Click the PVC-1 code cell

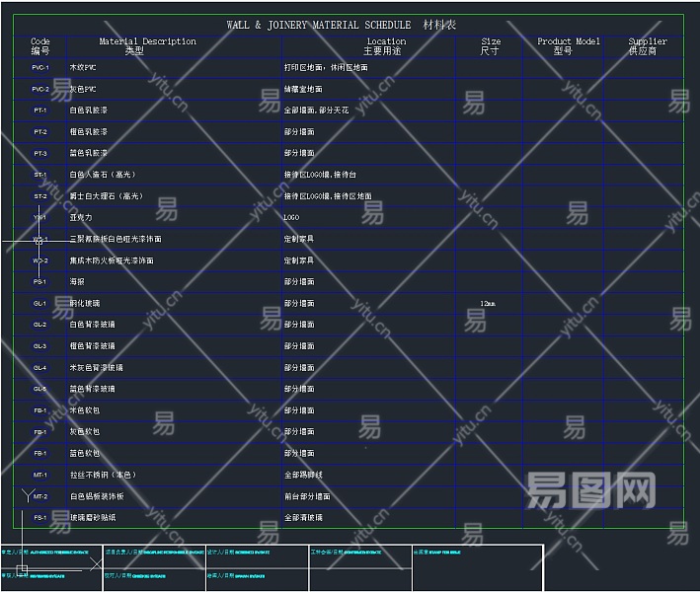point(40,67)
